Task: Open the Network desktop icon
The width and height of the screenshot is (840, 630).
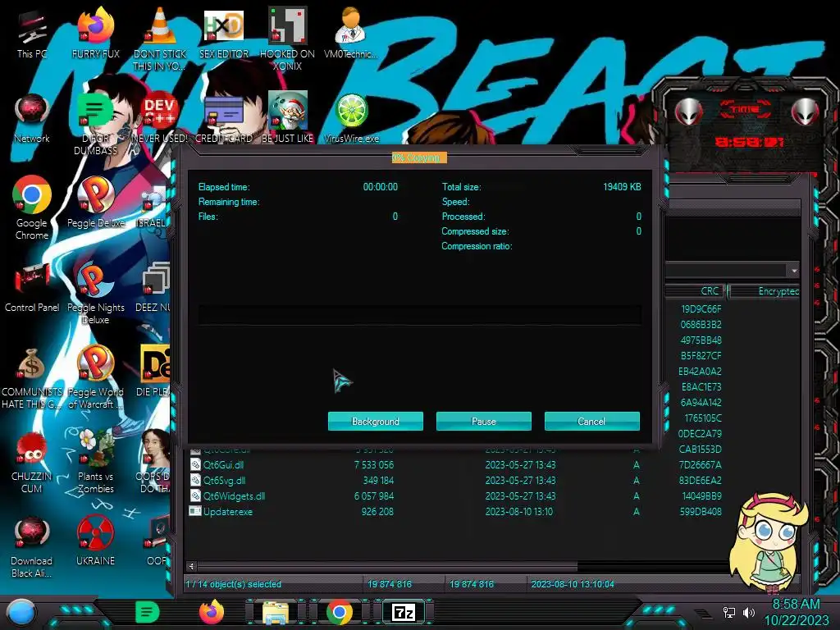Action: pos(32,119)
